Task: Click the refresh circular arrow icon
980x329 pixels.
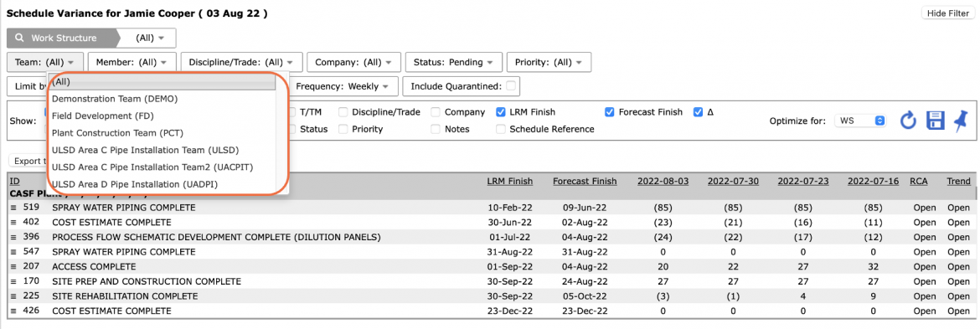Action: (907, 121)
